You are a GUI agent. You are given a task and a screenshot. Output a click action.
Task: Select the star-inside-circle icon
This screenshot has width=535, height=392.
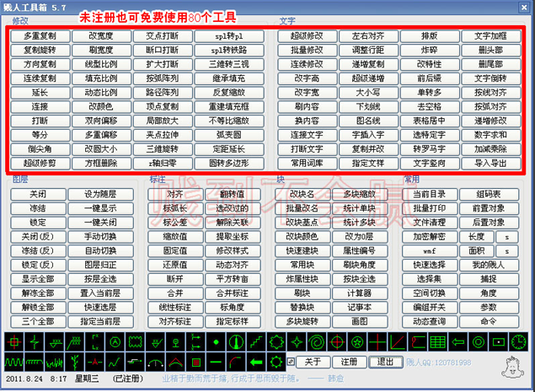pyautogui.click(x=357, y=341)
